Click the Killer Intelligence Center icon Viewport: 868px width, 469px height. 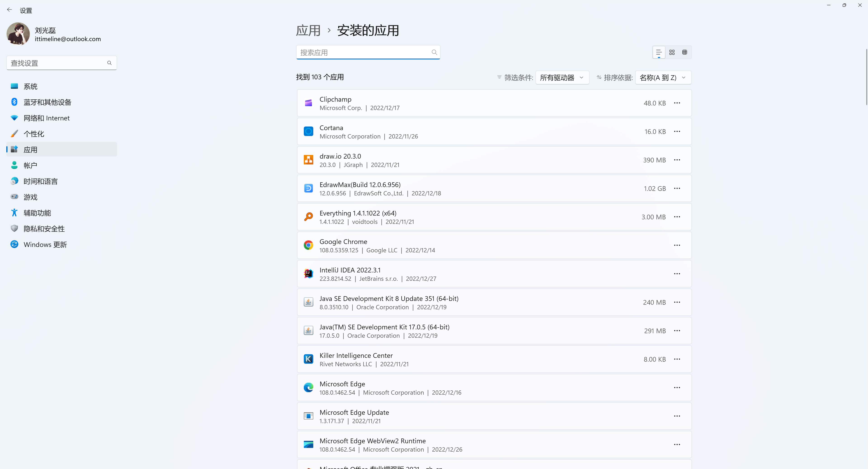tap(308, 359)
